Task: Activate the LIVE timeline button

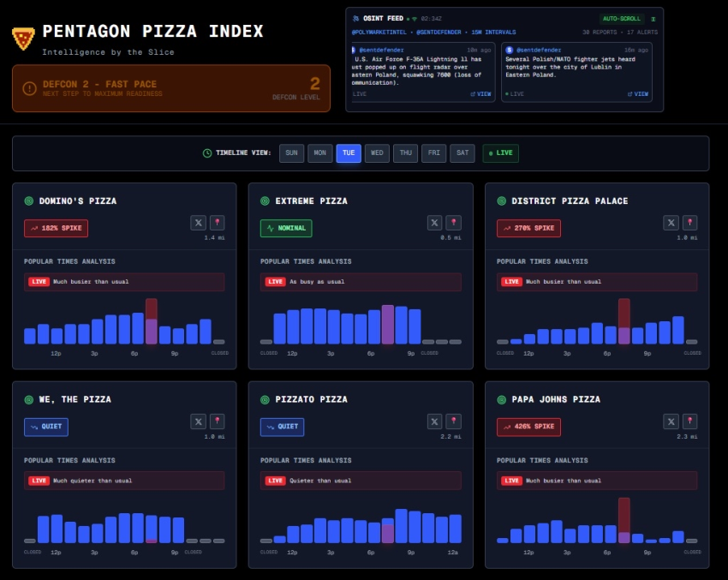Action: click(x=500, y=153)
